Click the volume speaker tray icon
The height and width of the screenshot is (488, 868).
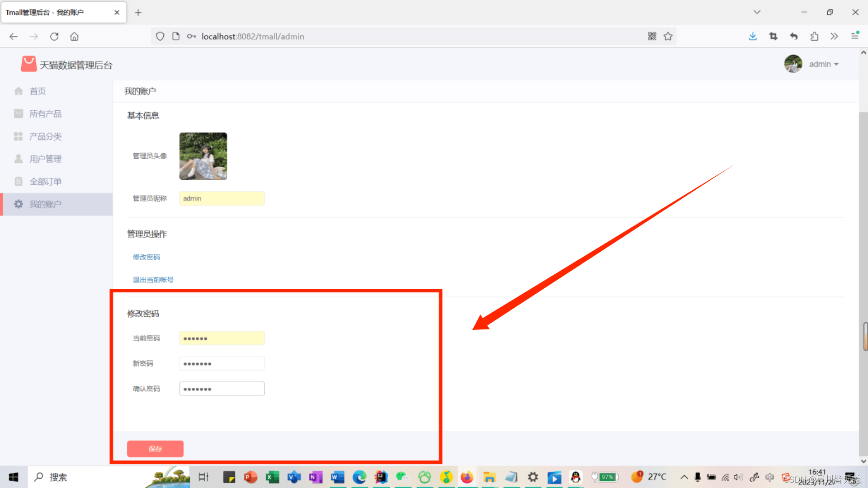tap(739, 477)
